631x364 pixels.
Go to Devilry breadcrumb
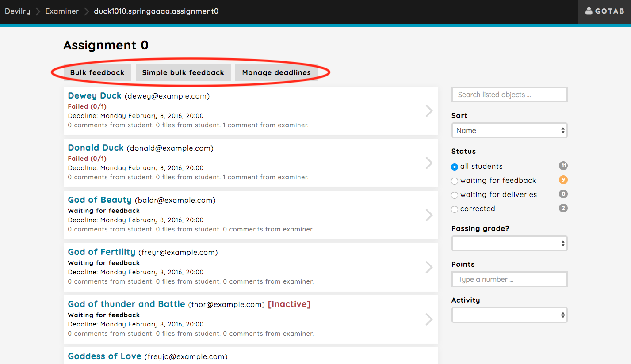pyautogui.click(x=18, y=11)
